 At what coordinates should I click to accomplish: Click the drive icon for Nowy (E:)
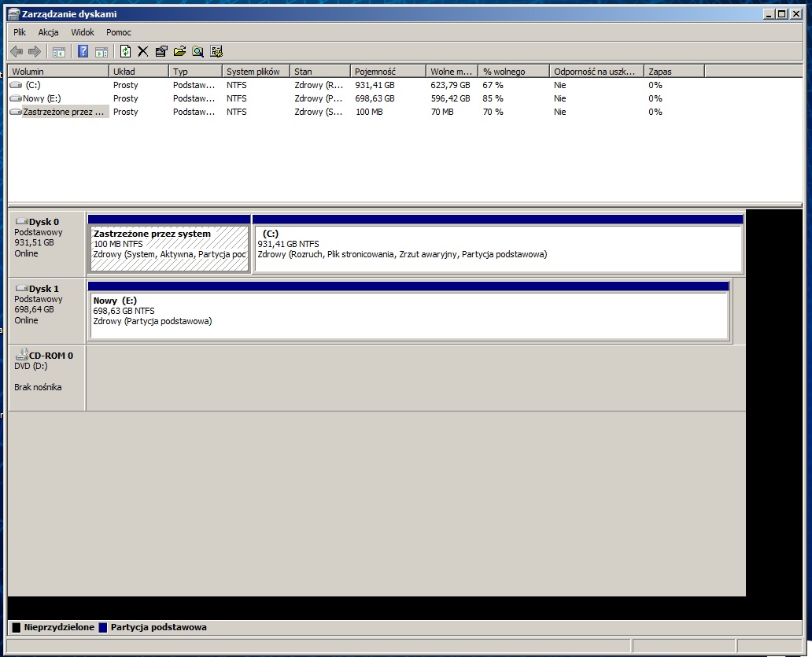(16, 98)
